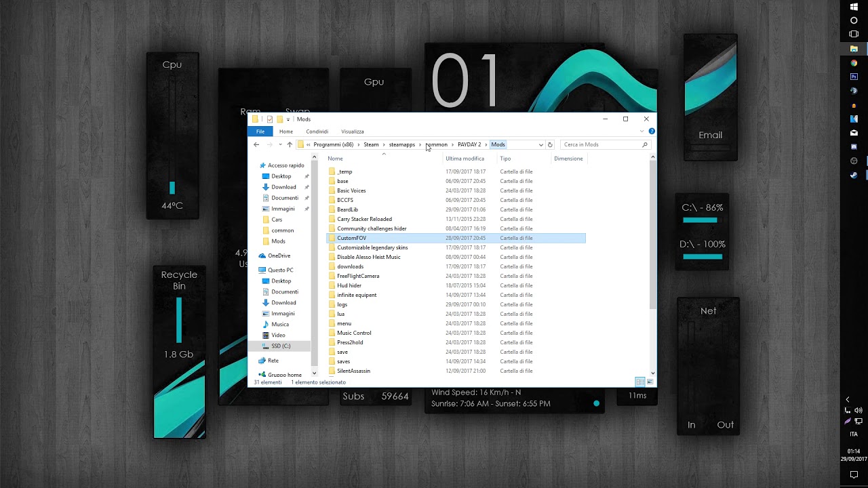Click the PAYDAY 2 breadcrumb segment
The image size is (868, 488).
pyautogui.click(x=469, y=144)
